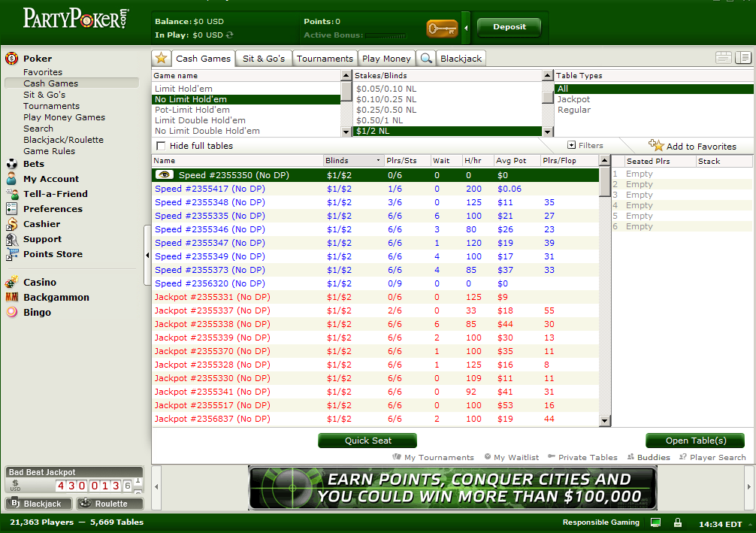Viewport: 756px width, 533px height.
Task: Click table list scroll-down arrow
Action: (605, 421)
